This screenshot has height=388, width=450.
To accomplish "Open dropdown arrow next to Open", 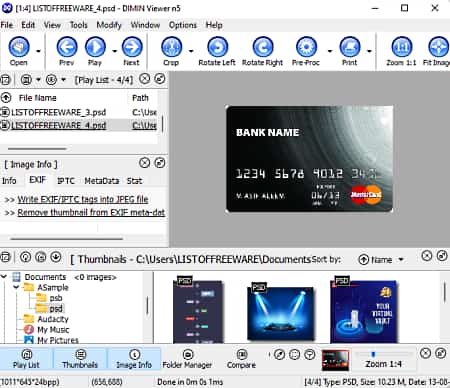I will (x=38, y=51).
